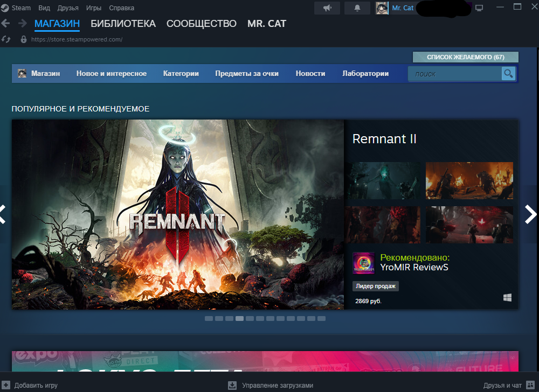Click the YroMIR ReviewS curator name

(x=414, y=268)
